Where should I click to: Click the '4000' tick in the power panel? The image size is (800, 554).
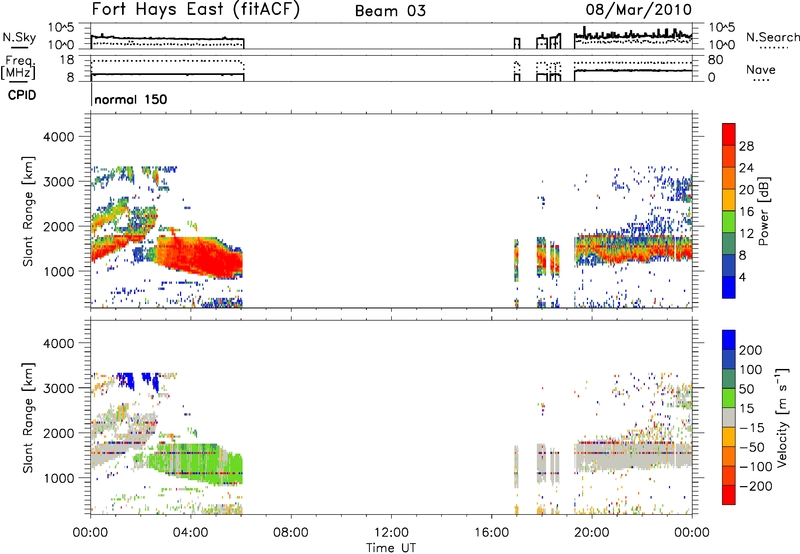coord(58,137)
